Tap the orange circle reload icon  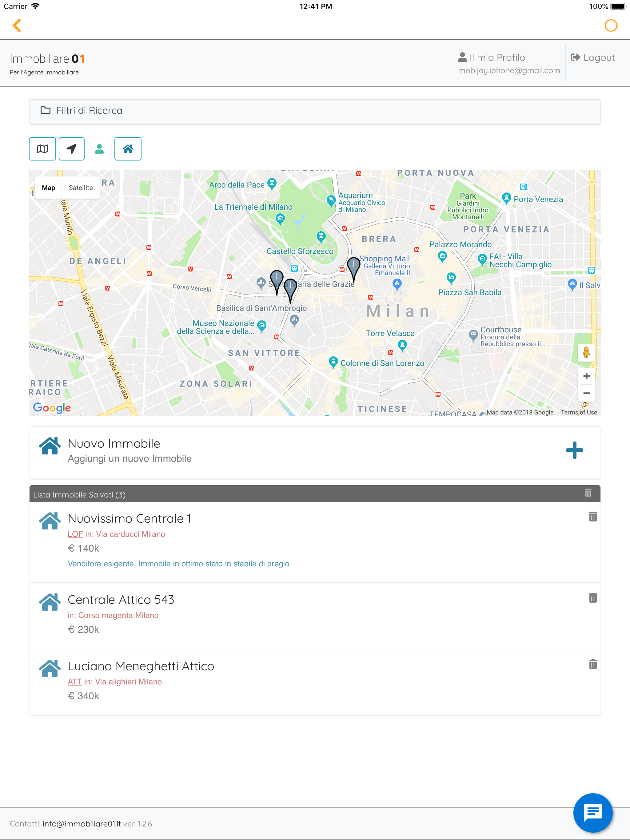coord(611,26)
